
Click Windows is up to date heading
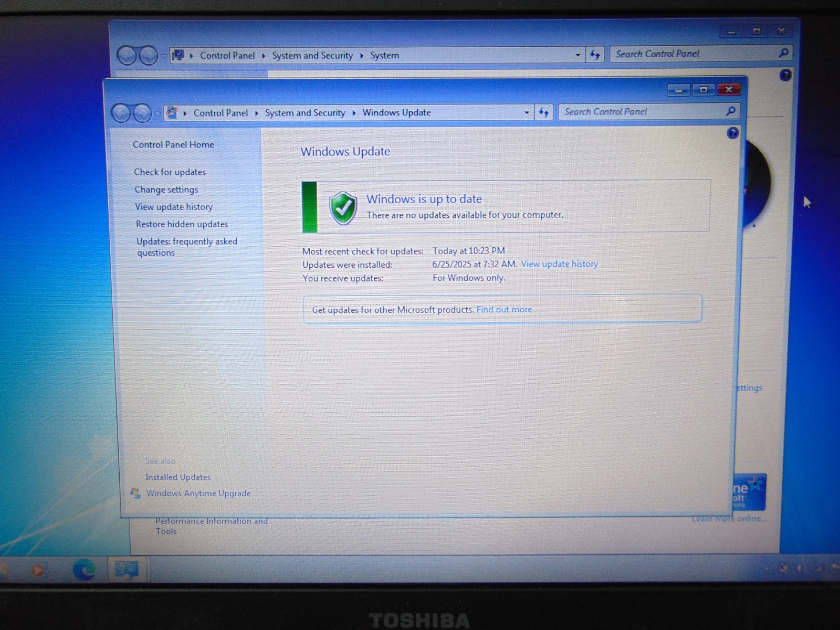(x=424, y=199)
